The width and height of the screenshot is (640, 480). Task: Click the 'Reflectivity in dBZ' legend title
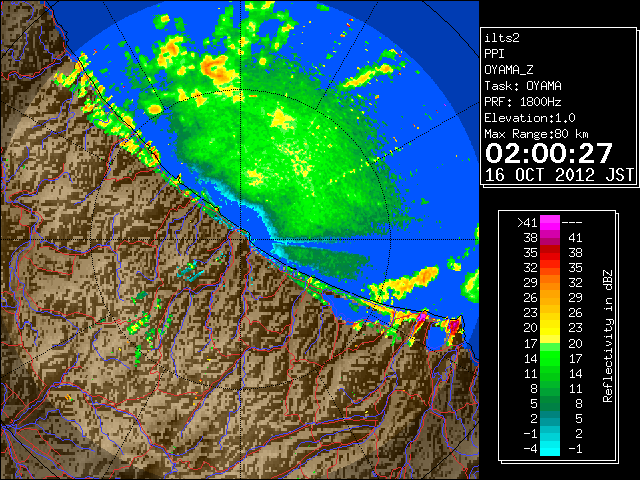click(608, 336)
